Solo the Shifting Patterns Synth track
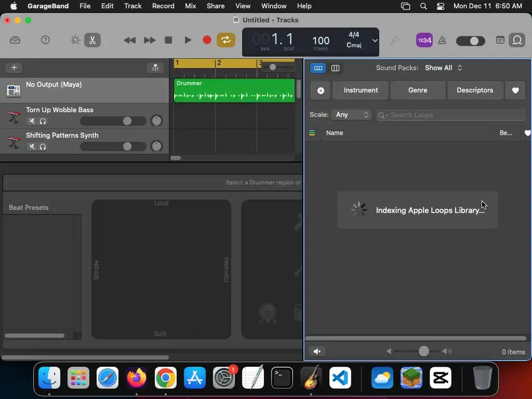Screen dimensions: 532x399 [x=43, y=147]
